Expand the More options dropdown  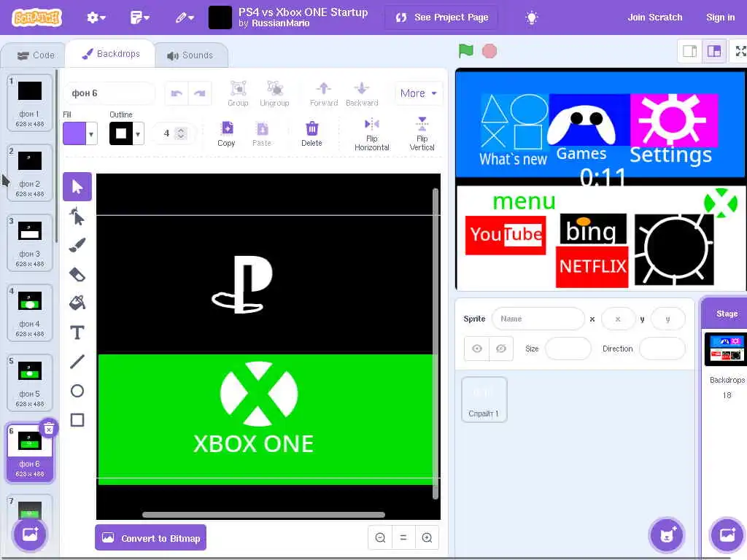(418, 93)
